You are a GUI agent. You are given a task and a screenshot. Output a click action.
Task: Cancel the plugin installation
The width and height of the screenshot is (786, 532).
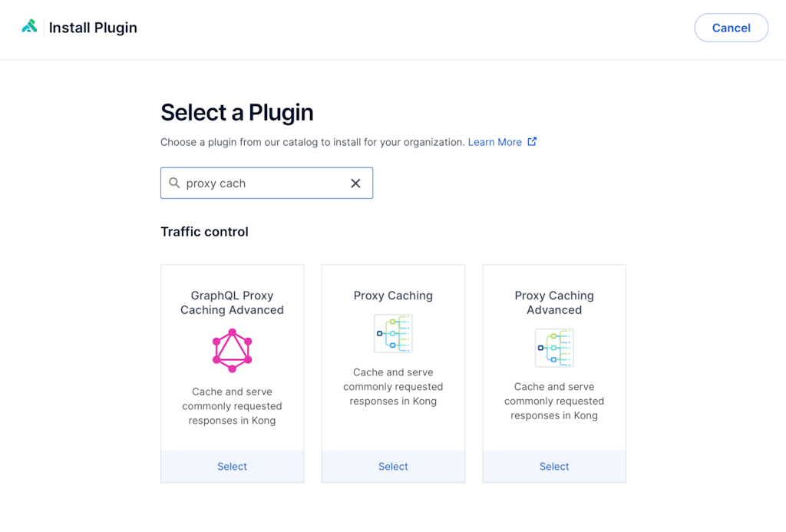(x=731, y=28)
